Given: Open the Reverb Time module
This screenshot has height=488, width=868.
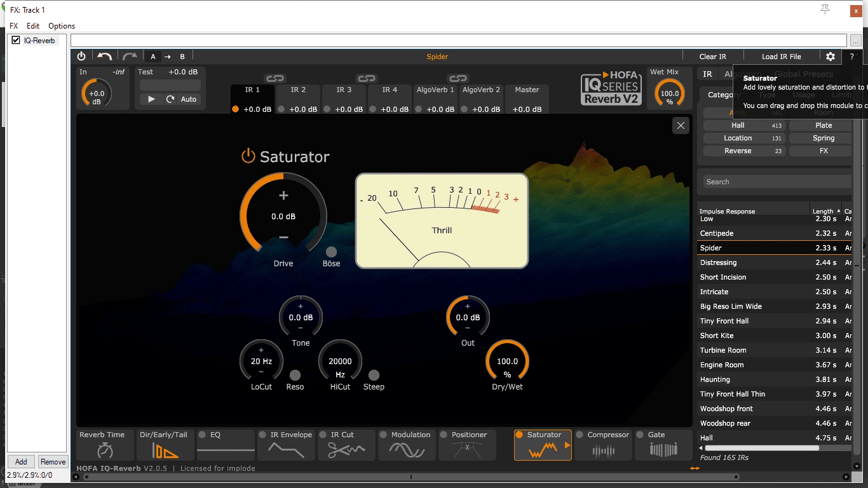Looking at the screenshot, I should point(105,445).
